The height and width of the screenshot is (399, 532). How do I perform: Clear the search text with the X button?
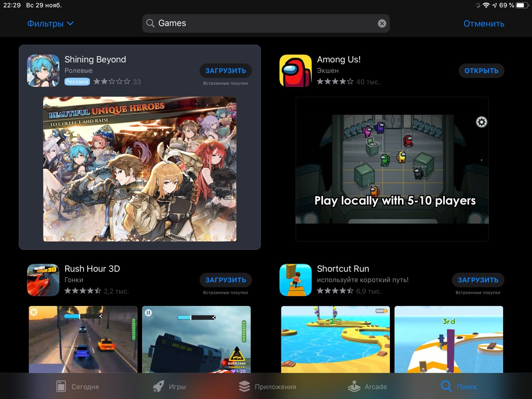(x=382, y=24)
